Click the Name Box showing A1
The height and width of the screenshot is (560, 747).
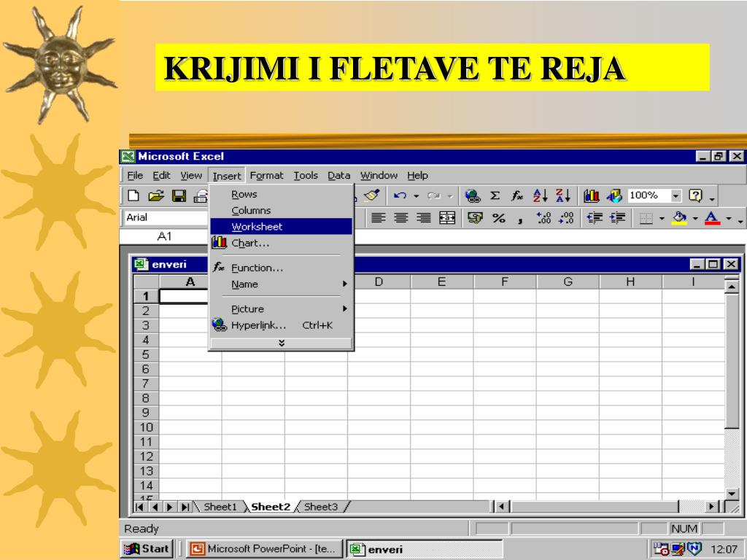(164, 236)
